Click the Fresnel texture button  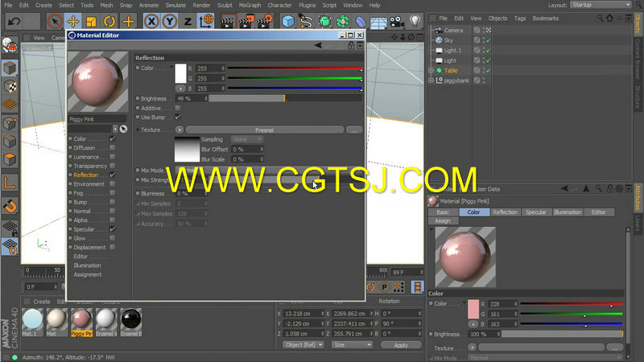click(265, 130)
